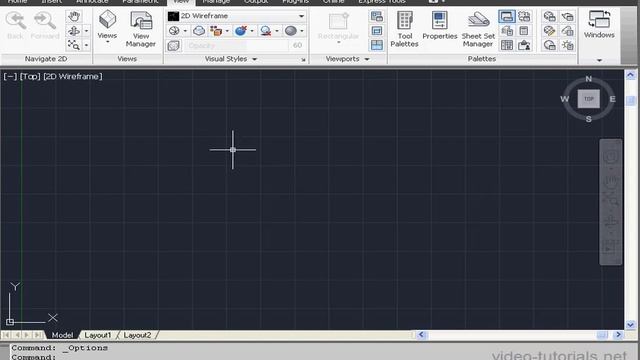This screenshot has height=360, width=640.
Task: Click the TOP face of the ViewCube
Action: 589,99
